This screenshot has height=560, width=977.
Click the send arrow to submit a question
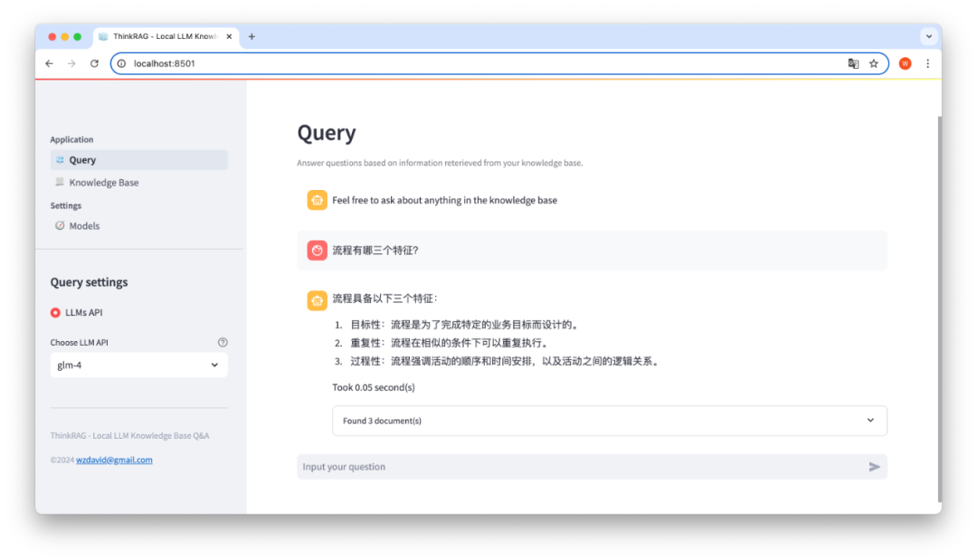tap(874, 467)
